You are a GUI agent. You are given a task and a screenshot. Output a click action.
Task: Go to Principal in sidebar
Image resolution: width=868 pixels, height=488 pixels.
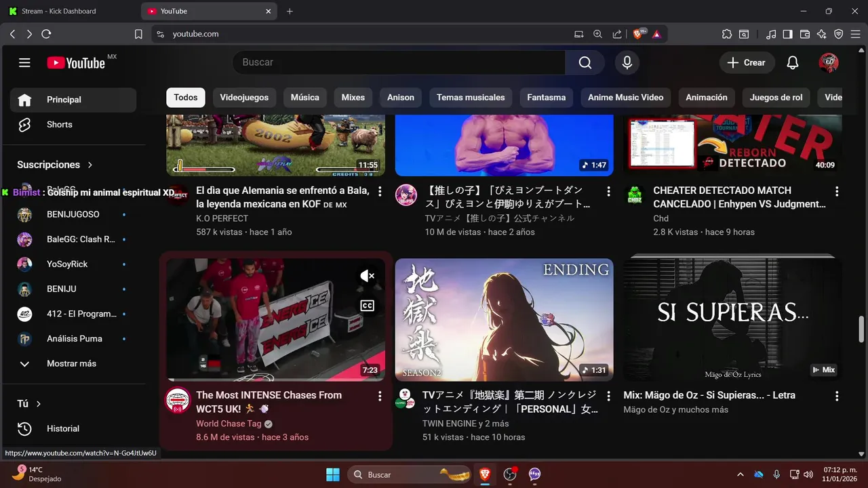tap(73, 100)
